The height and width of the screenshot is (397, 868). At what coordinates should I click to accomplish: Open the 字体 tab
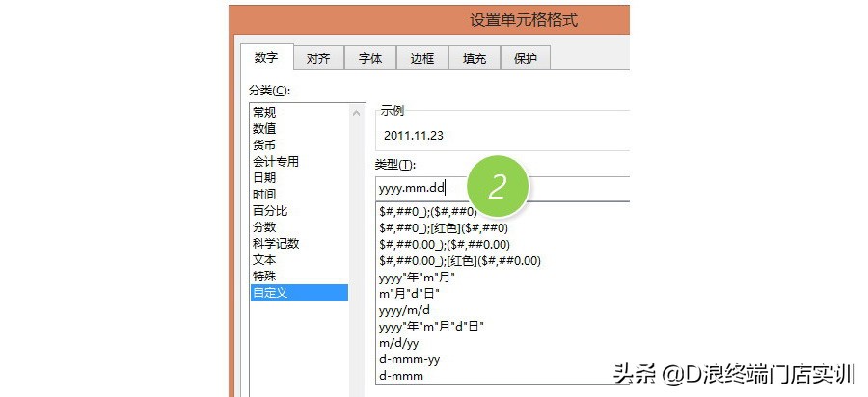tap(370, 58)
